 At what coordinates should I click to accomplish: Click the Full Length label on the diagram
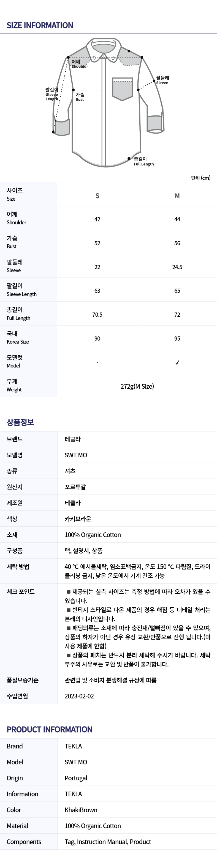point(143,161)
